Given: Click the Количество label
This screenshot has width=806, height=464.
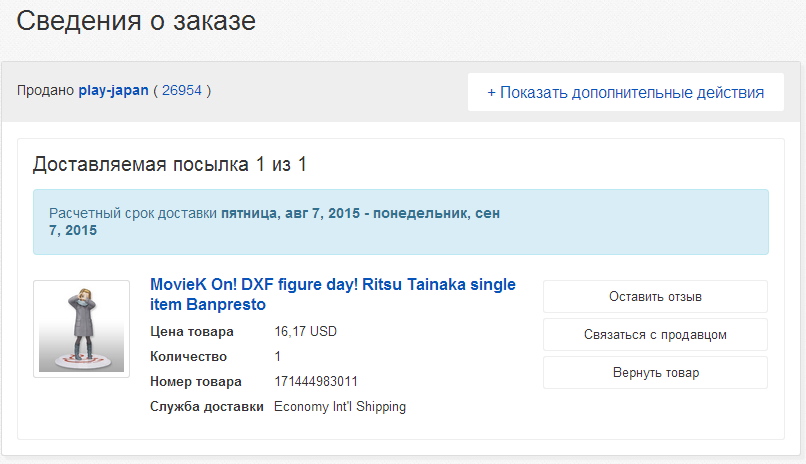Looking at the screenshot, I should pos(188,357).
